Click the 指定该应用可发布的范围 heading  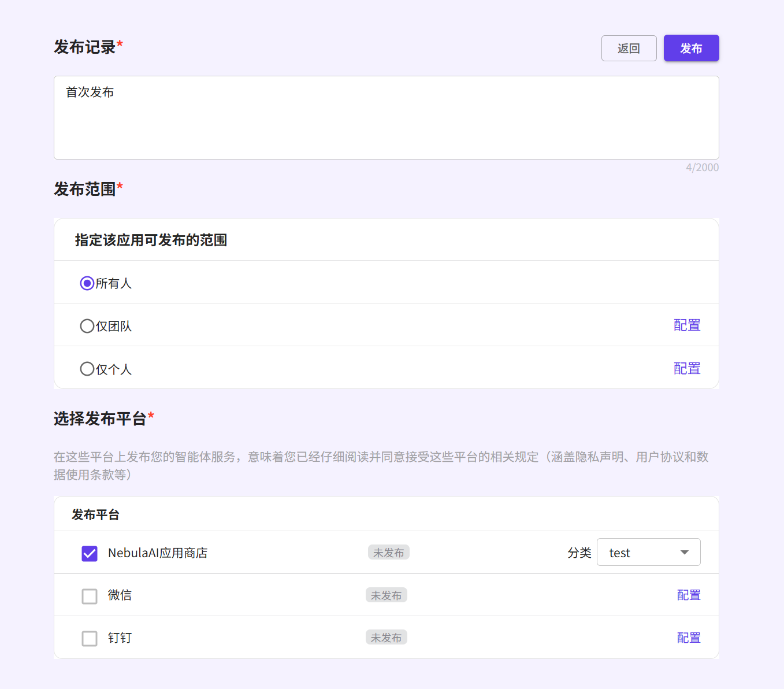(151, 240)
